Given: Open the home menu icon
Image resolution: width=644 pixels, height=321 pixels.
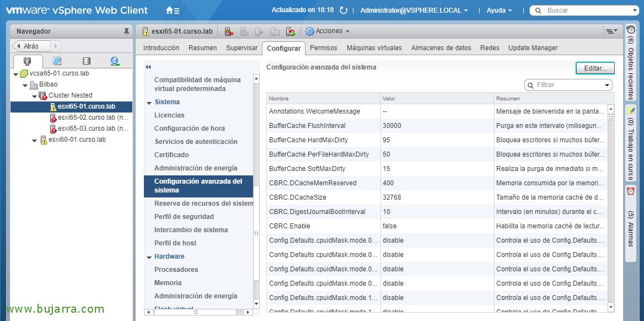Looking at the screenshot, I should [173, 10].
